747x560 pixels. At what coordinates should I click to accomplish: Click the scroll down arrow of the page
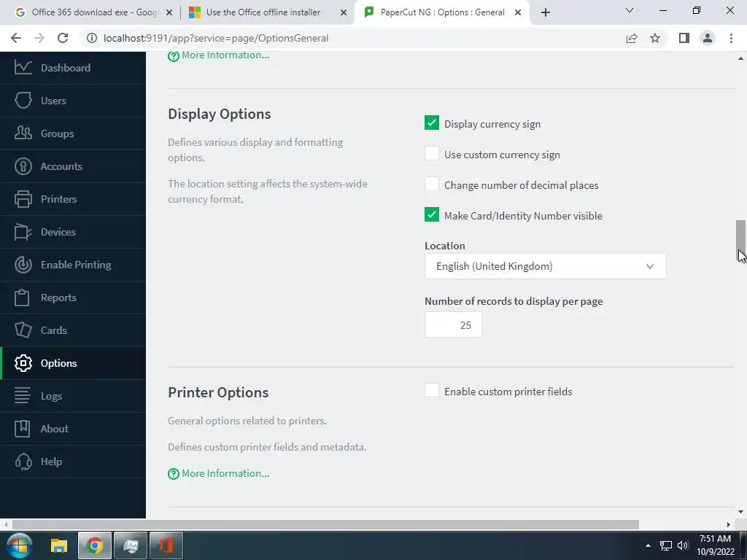click(x=740, y=512)
